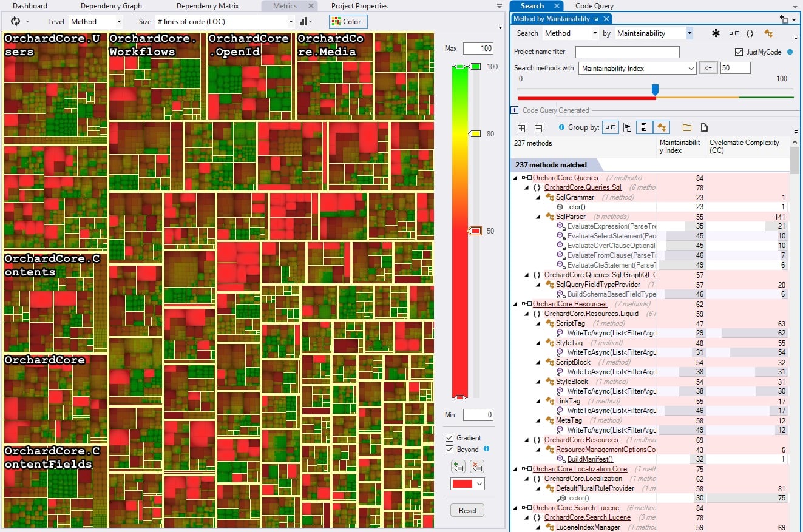803x532 pixels.
Task: Switch to the Dependency Matrix tab
Action: click(208, 6)
